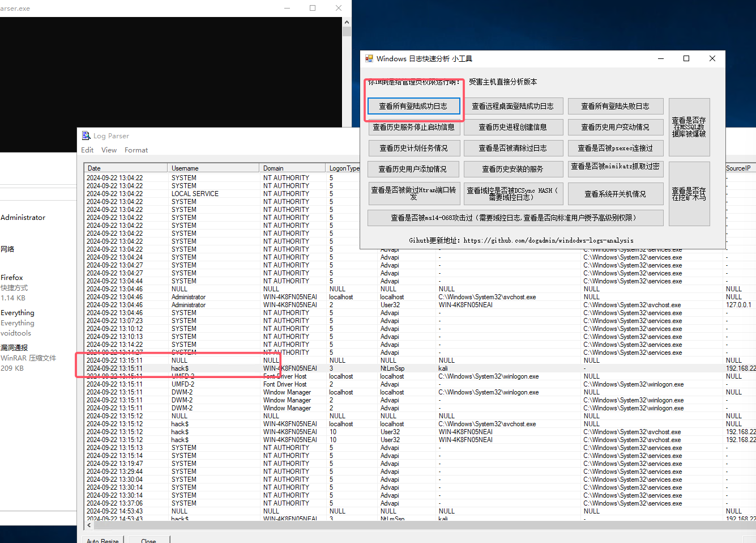Click 查看历史安装的服务 button
The width and height of the screenshot is (756, 543).
[513, 169]
